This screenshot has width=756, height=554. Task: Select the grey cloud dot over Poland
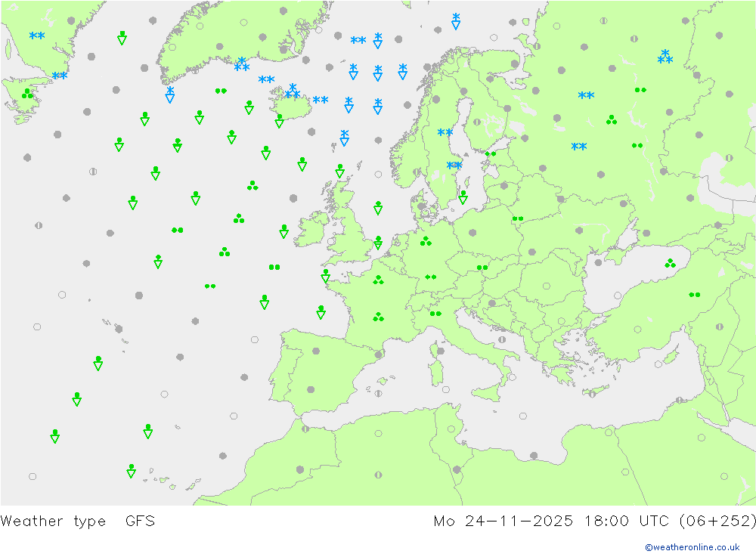pyautogui.click(x=472, y=232)
